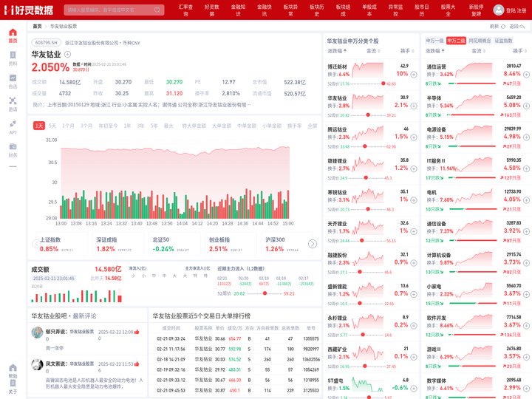
Task: Switch to the 同花顺概念 tab
Action: 480,41
